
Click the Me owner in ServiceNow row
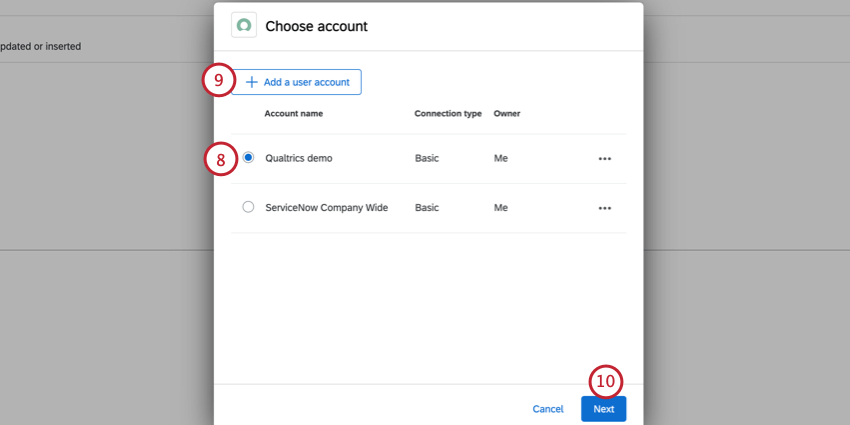point(501,208)
